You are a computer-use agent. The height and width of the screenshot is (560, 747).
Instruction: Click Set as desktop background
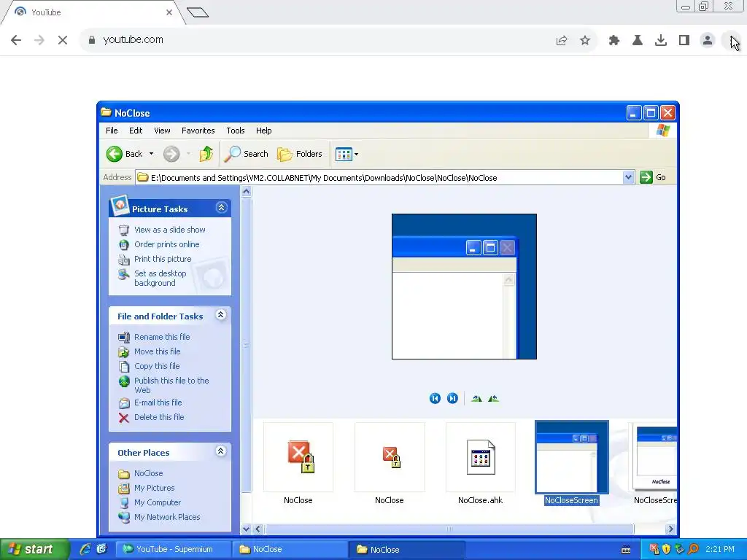pos(160,278)
